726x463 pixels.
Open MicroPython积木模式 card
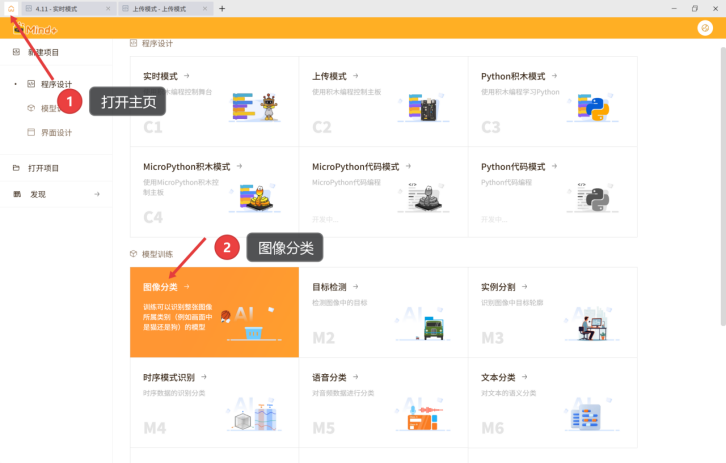click(x=213, y=192)
